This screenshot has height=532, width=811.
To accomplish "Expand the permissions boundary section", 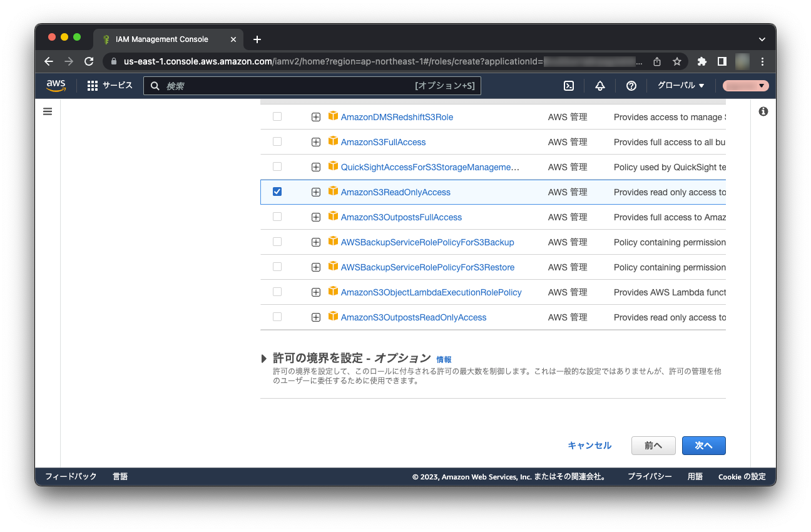I will (264, 359).
